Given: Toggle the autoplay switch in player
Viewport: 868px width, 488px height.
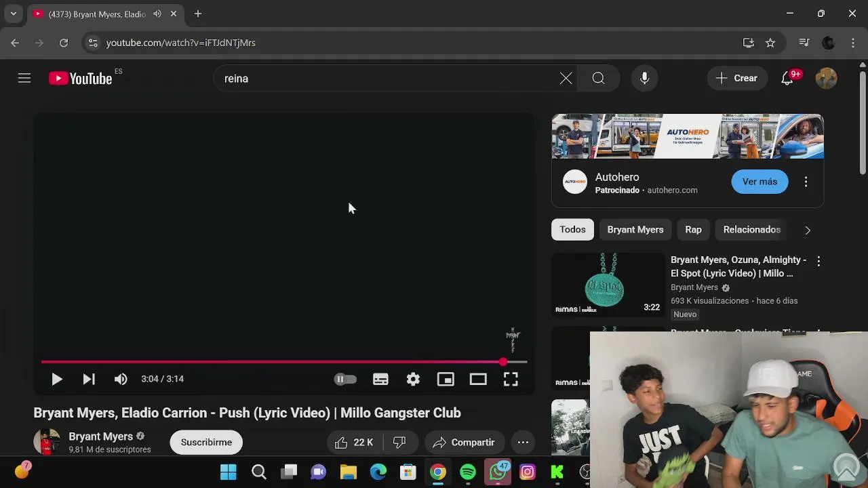Looking at the screenshot, I should 345,380.
